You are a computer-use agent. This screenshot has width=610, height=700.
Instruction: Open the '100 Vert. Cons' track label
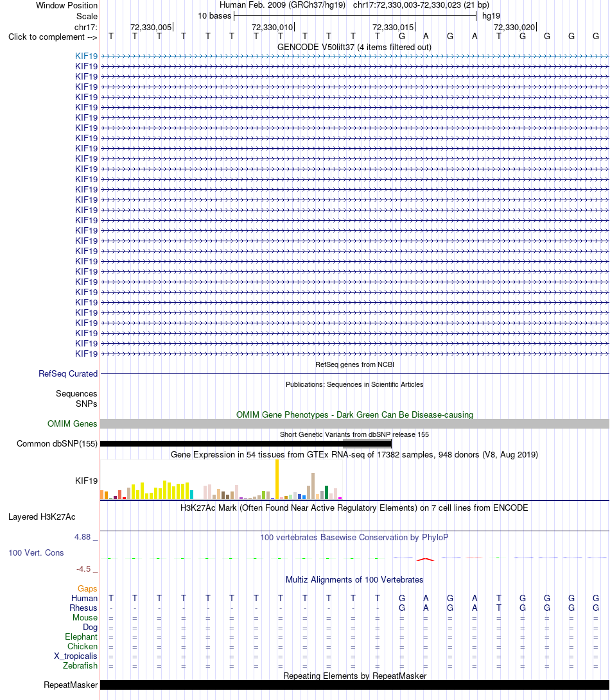[36, 552]
